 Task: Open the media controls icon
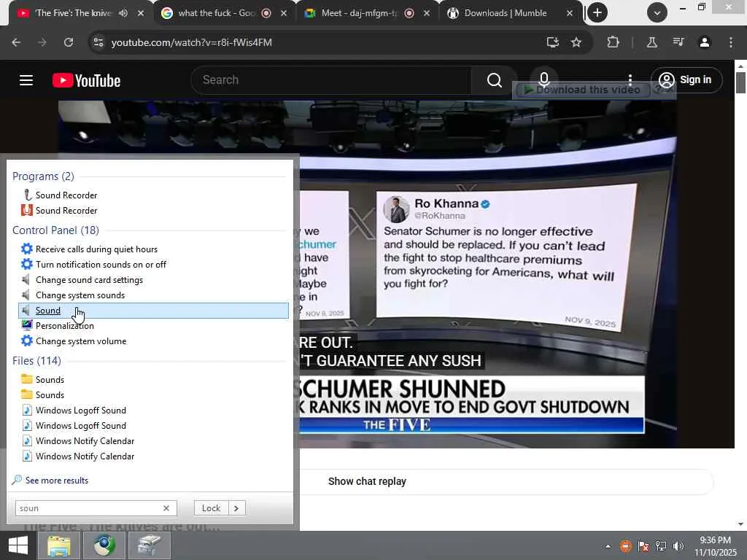678,42
